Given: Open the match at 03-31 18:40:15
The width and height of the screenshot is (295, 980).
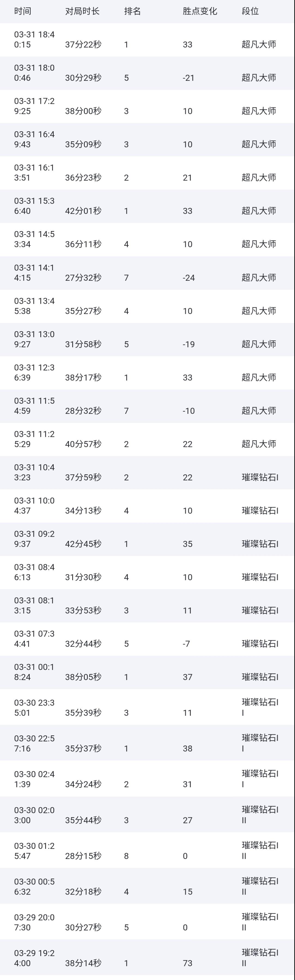Looking at the screenshot, I should [148, 40].
